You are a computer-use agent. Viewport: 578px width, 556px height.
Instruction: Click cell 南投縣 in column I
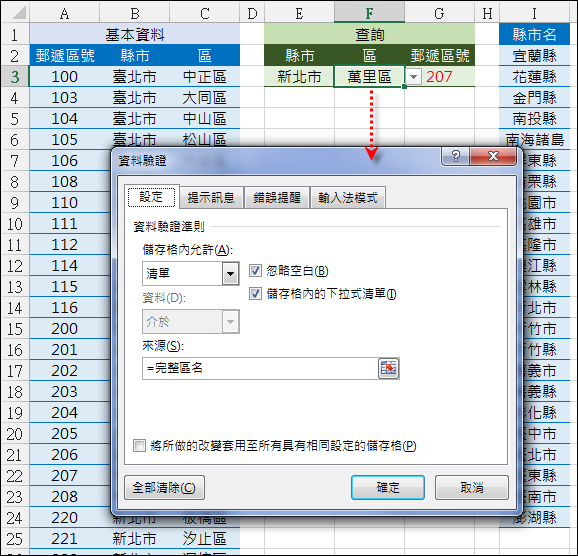(x=535, y=119)
